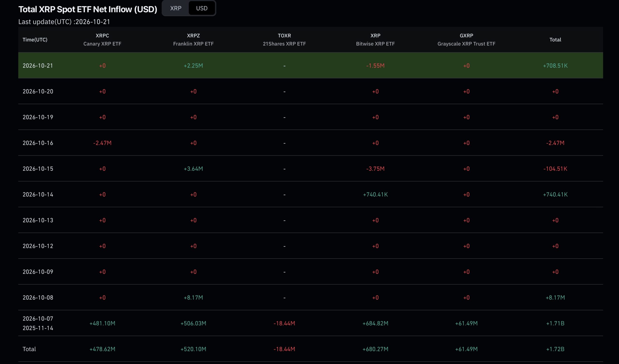Click the 2026-10-07 to 2025-11-14 range cell
This screenshot has height=364, width=619.
tap(38, 323)
